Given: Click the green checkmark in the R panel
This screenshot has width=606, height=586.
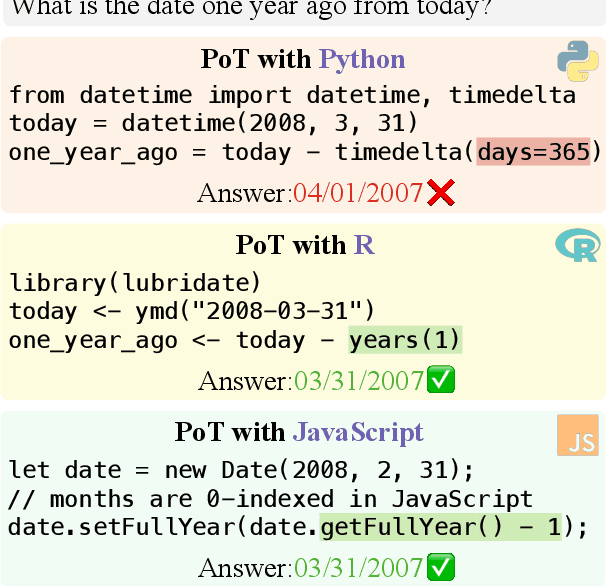Looking at the screenshot, I should pos(440,381).
